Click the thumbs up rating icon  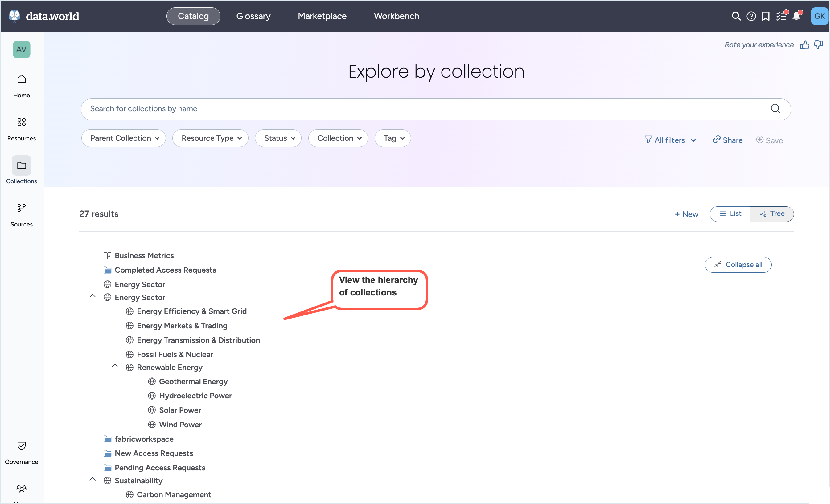click(804, 45)
